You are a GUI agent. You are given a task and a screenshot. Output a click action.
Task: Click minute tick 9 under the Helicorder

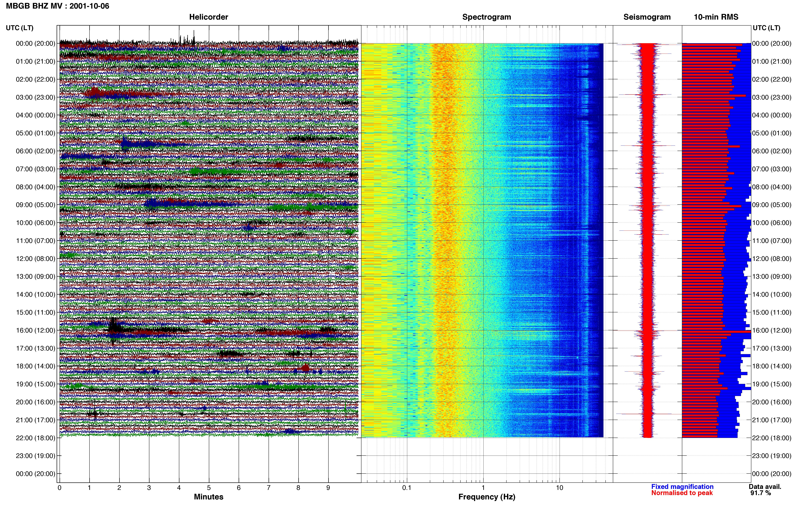pos(328,487)
